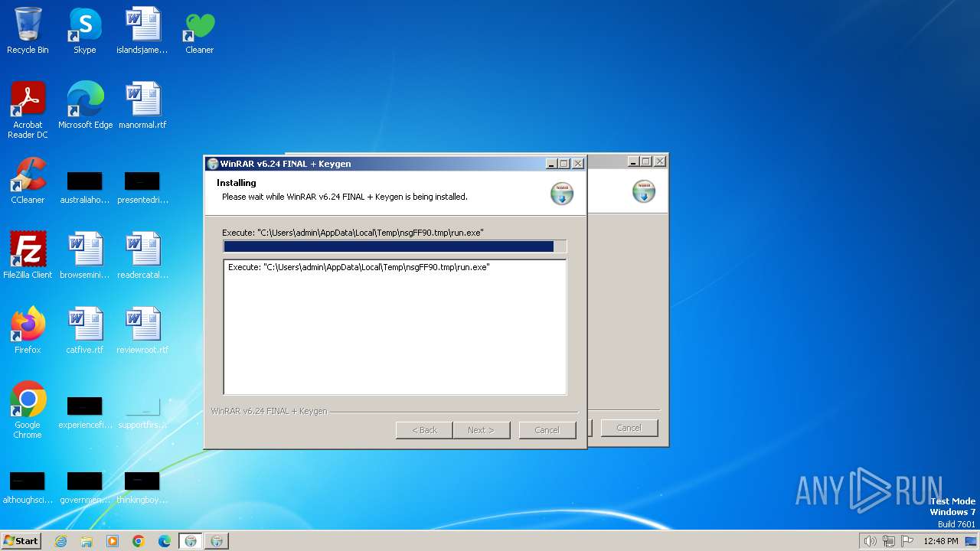Open the Start menu
This screenshot has width=980, height=551.
click(x=21, y=541)
